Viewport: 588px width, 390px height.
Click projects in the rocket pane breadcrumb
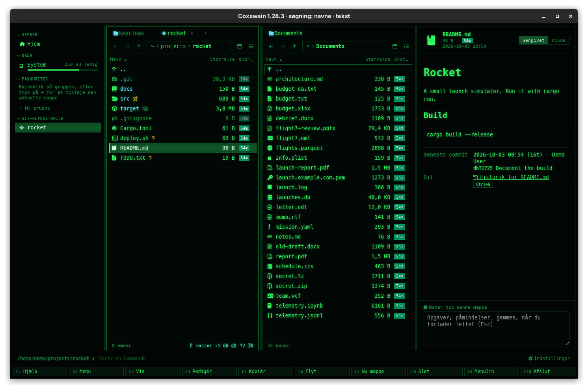pos(173,47)
